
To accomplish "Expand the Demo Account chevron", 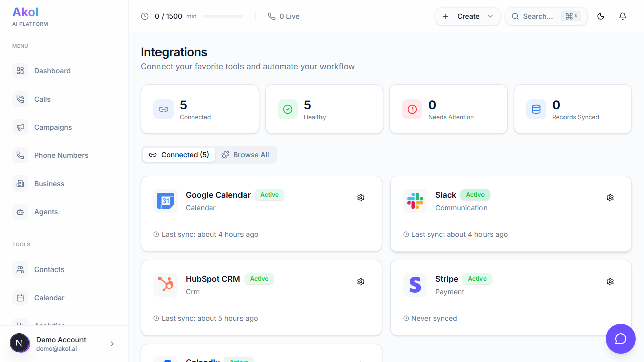I will click(112, 343).
